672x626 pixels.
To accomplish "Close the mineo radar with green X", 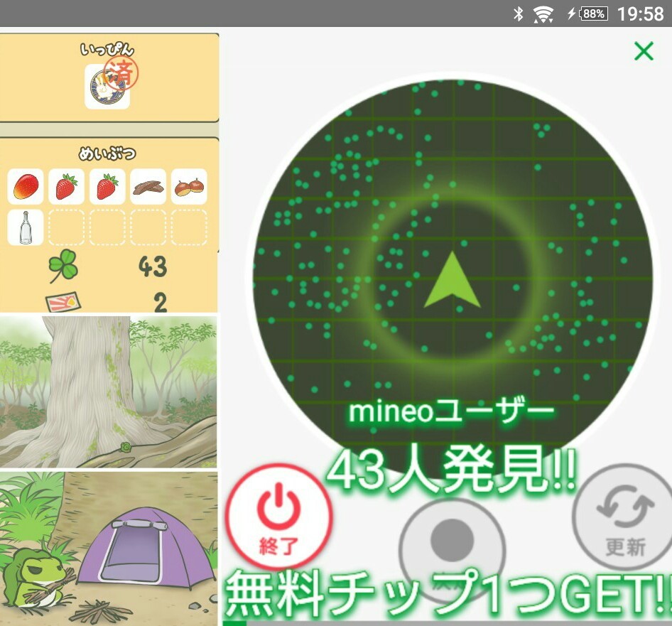I will click(643, 51).
